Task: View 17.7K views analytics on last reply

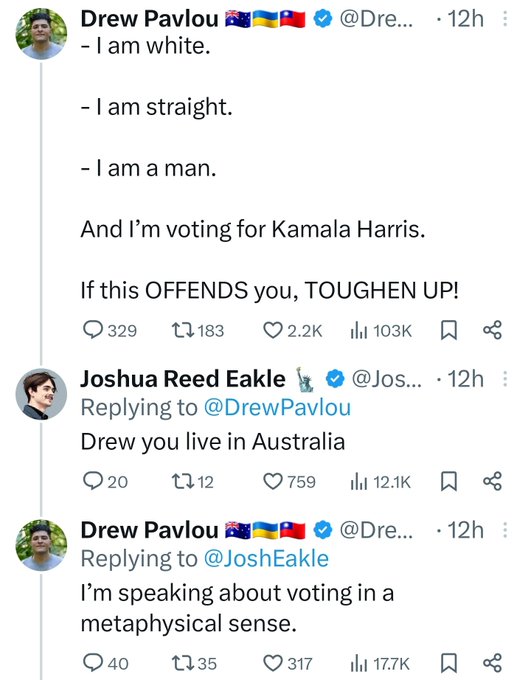Action: [x=380, y=664]
